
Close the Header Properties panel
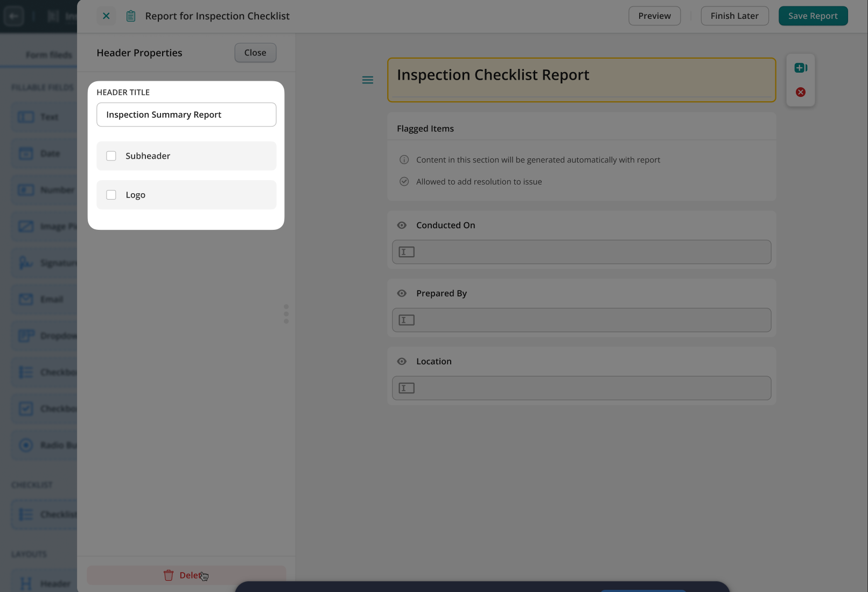[255, 53]
